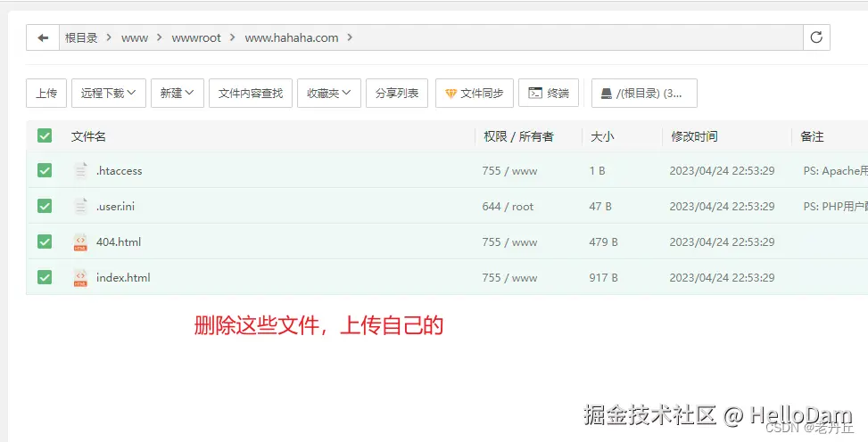This screenshot has width=868, height=442.
Task: Uncheck the 404.html row checkbox
Action: [x=45, y=241]
